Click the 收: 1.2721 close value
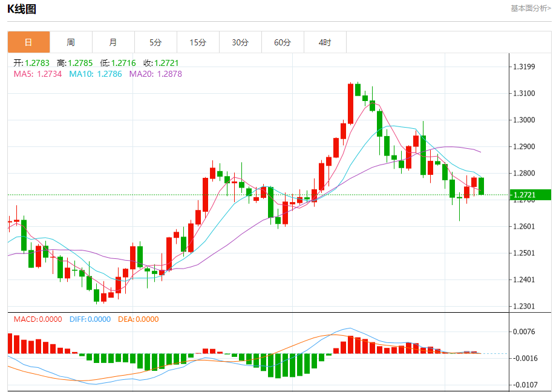Image resolution: width=559 pixels, height=392 pixels. point(161,63)
